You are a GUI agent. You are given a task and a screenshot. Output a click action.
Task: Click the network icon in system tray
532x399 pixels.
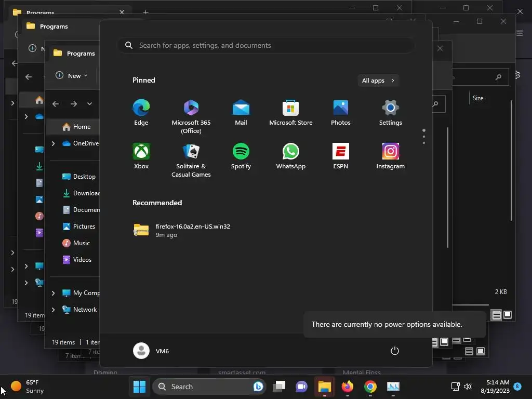455,387
